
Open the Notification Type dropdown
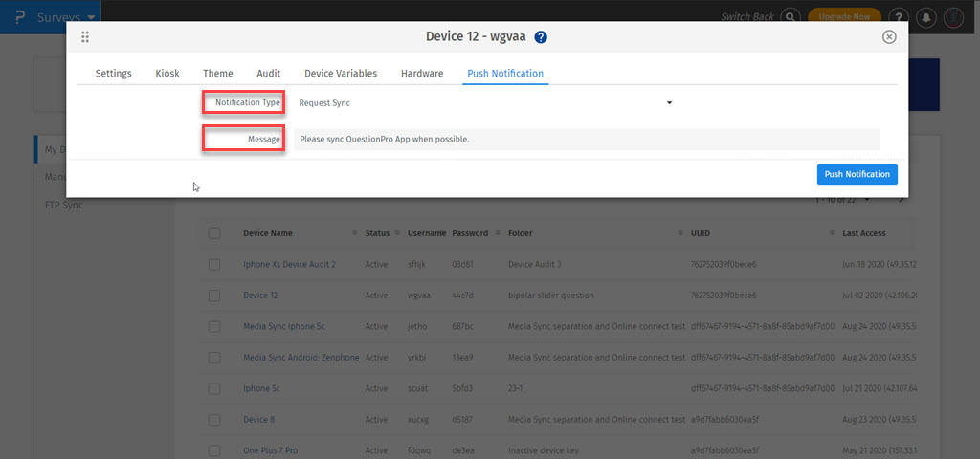(x=486, y=102)
